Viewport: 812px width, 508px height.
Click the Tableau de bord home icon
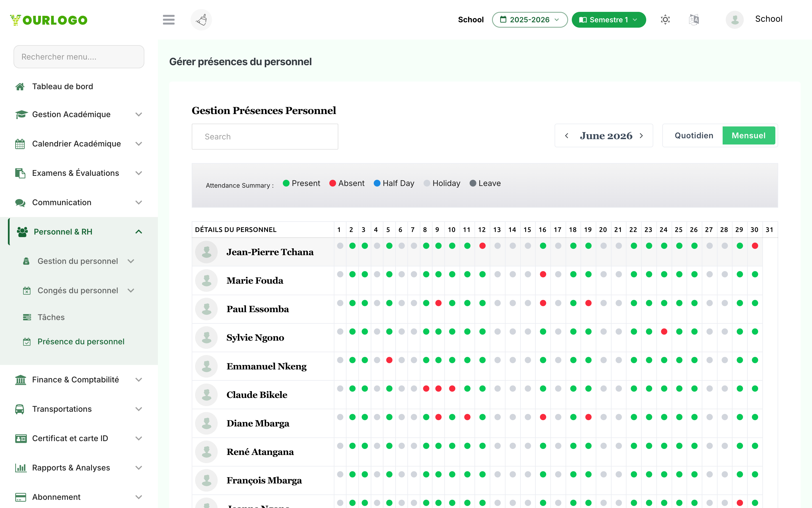[x=20, y=86]
